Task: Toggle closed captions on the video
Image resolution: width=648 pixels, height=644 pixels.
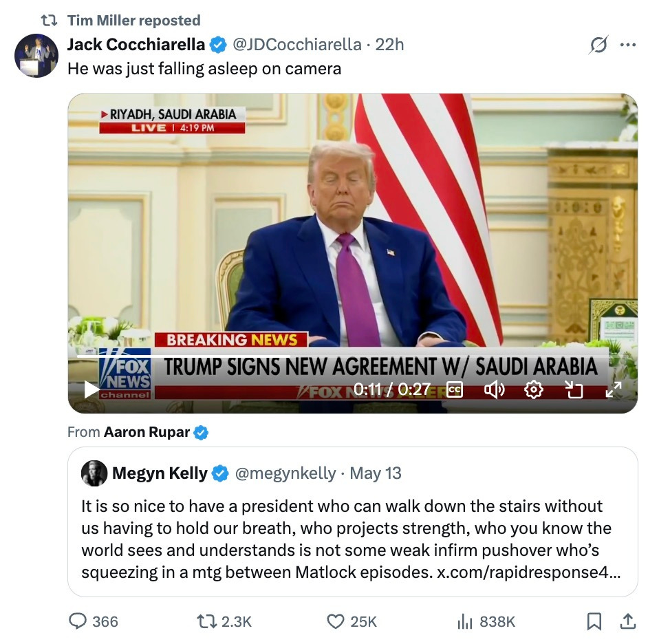Action: 455,389
